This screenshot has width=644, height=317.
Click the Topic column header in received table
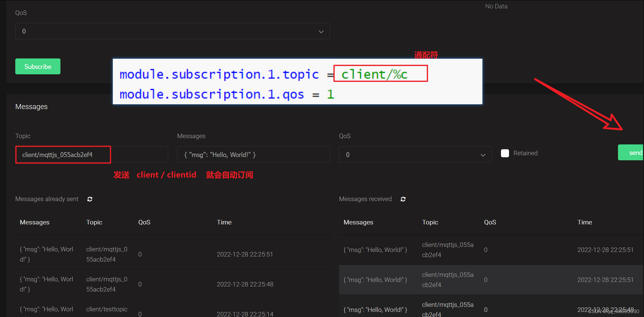[x=430, y=222]
